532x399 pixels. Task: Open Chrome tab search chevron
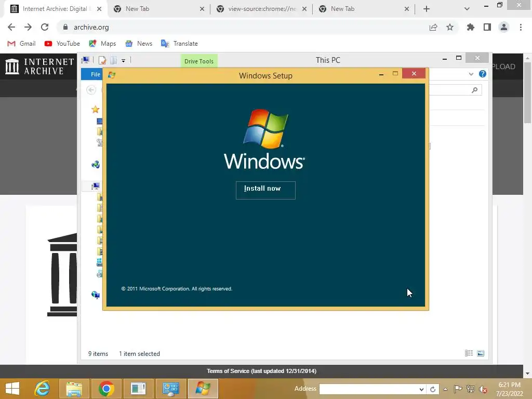point(467,9)
